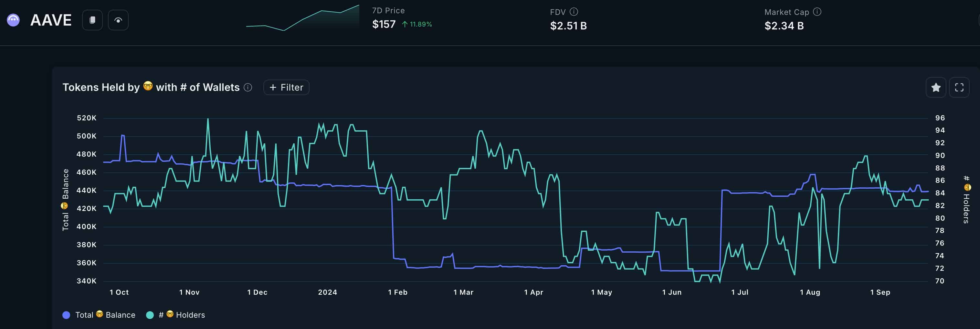The image size is (980, 329).
Task: Click the blue Total Balance legend dot
Action: pyautogui.click(x=66, y=315)
